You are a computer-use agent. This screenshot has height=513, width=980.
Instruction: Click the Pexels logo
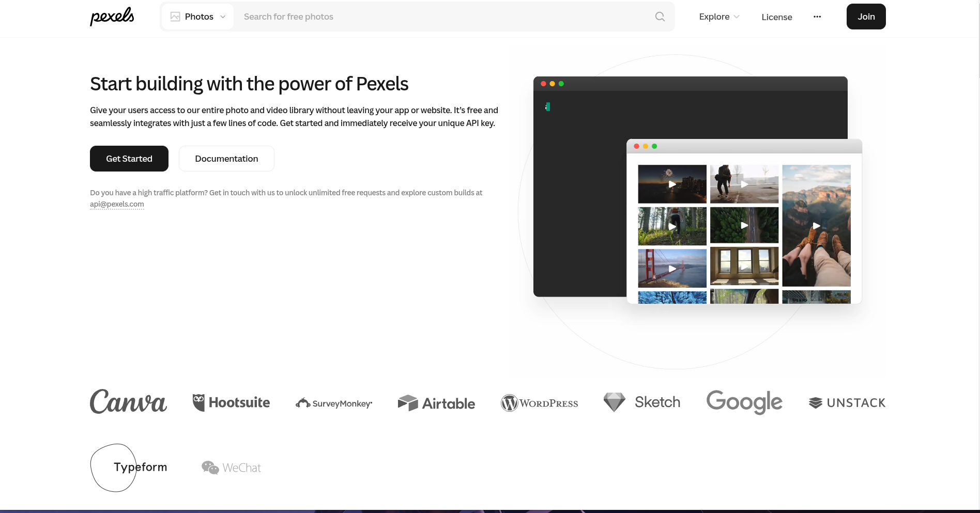[x=112, y=17]
